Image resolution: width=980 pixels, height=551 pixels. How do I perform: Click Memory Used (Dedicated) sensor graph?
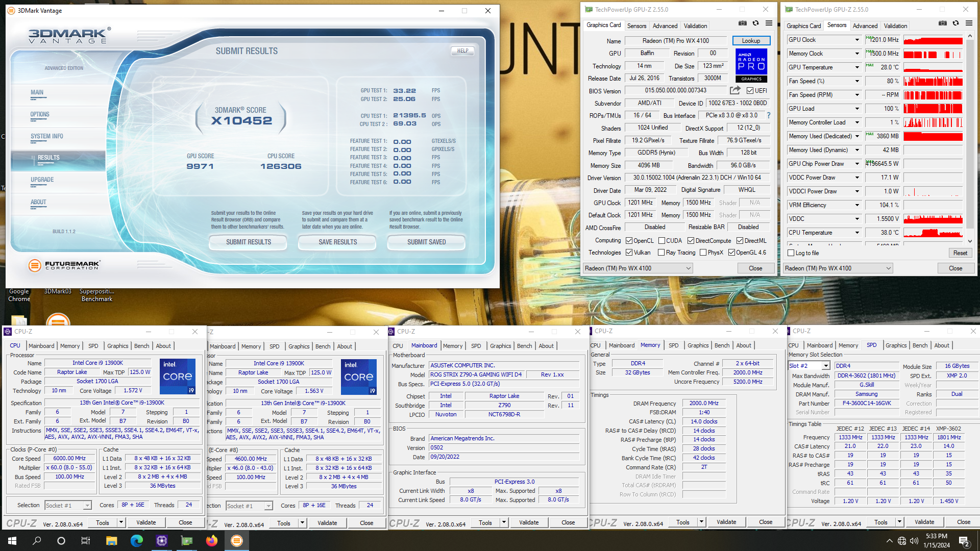click(x=933, y=136)
